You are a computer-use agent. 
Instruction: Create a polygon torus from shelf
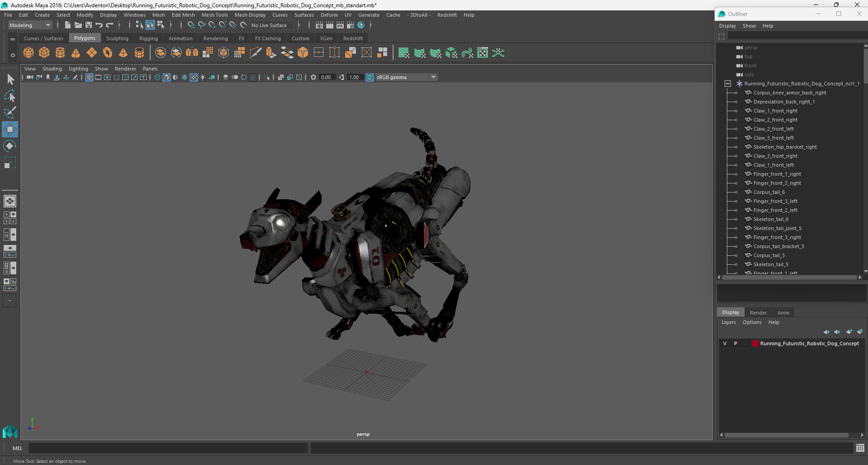pos(108,53)
